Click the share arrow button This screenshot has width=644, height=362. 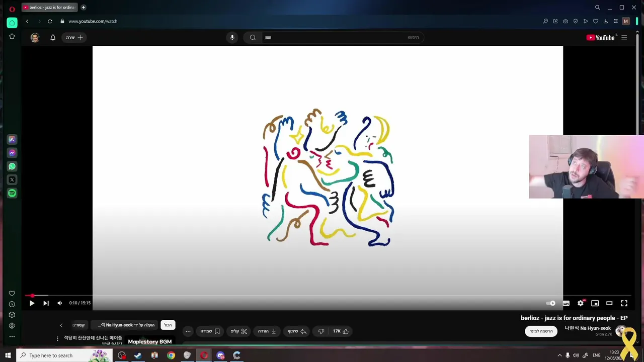(x=297, y=331)
